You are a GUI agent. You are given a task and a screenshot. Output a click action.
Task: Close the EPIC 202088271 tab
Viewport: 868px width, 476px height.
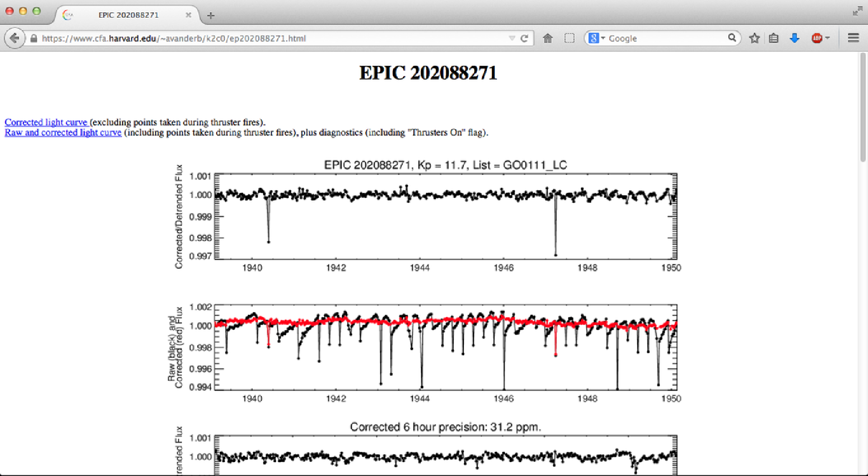188,15
